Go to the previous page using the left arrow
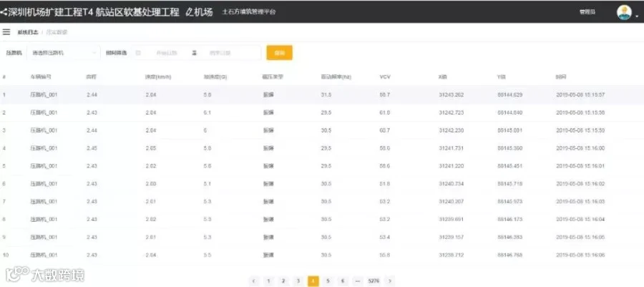This screenshot has width=644, height=287. coord(254,281)
